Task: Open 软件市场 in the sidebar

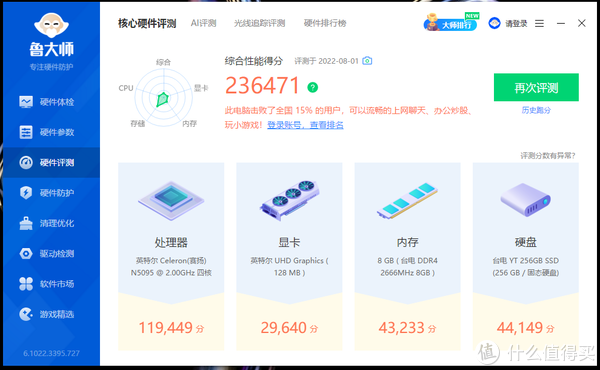Action: 51,284
